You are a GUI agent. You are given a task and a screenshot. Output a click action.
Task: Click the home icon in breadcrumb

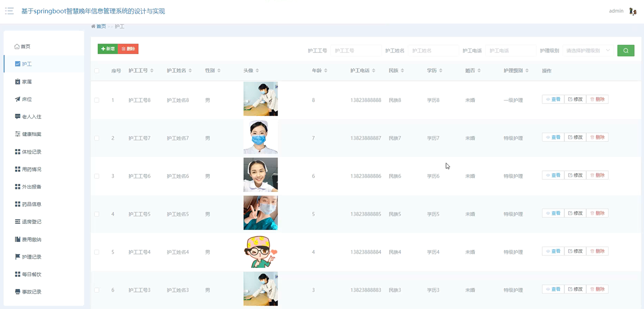point(93,26)
